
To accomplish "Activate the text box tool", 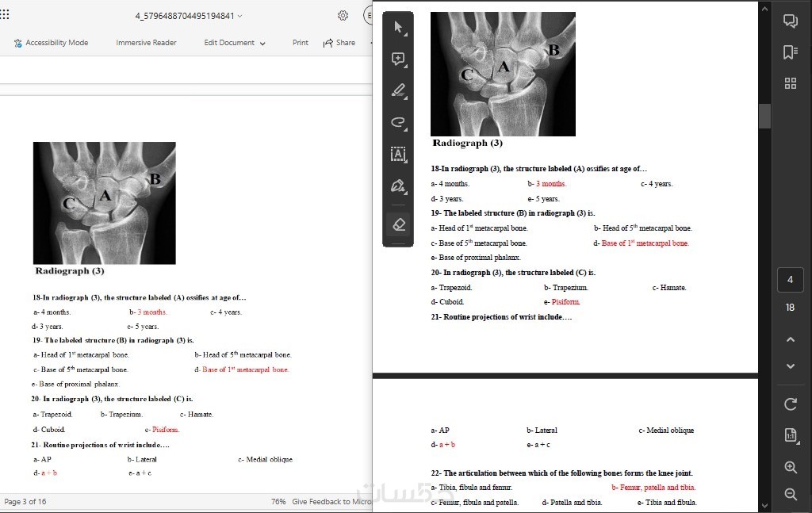I will 398,155.
